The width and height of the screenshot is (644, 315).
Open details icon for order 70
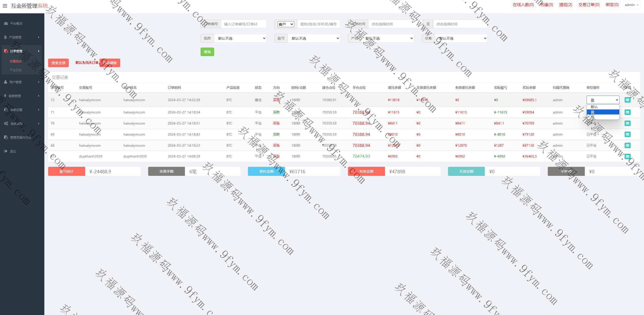[627, 123]
